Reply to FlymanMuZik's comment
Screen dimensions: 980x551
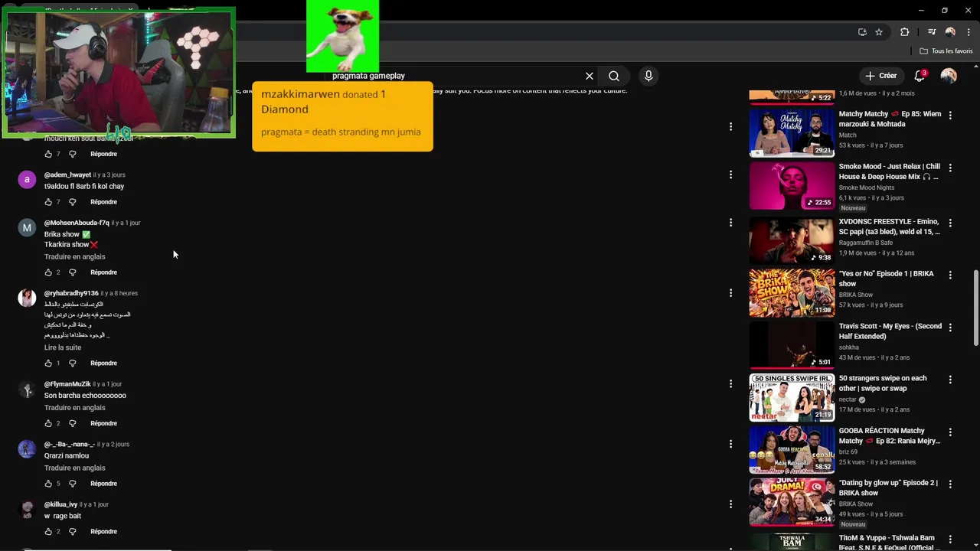[x=103, y=423]
